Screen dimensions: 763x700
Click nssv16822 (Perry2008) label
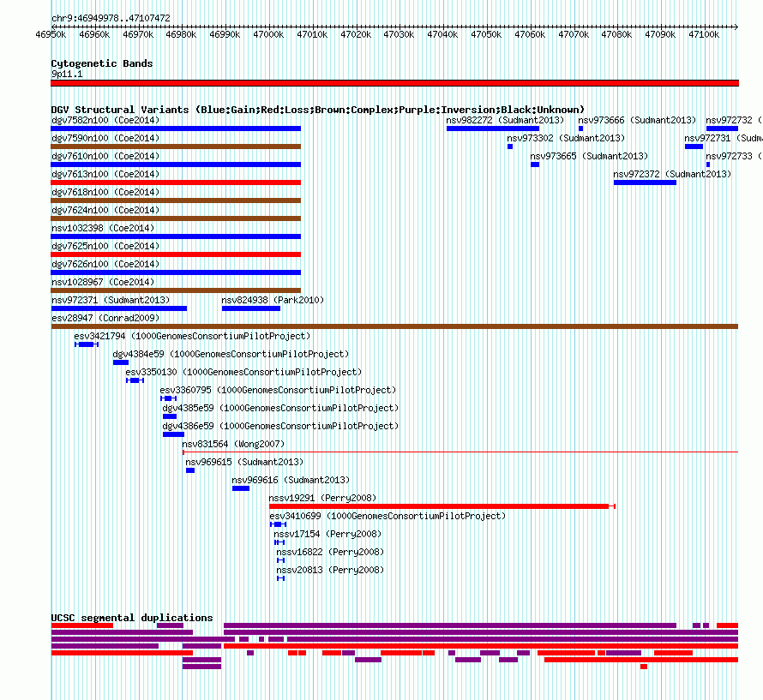(x=330, y=552)
